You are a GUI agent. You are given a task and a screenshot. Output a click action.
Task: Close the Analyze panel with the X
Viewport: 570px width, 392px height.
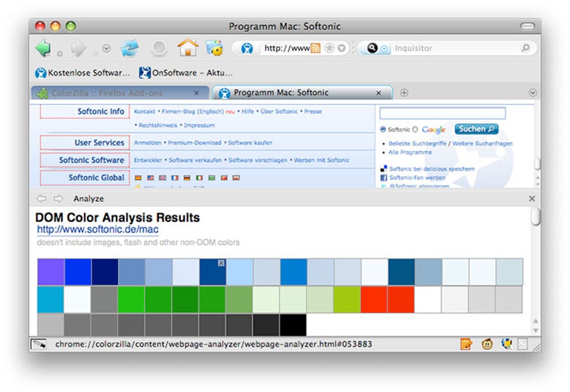point(532,199)
